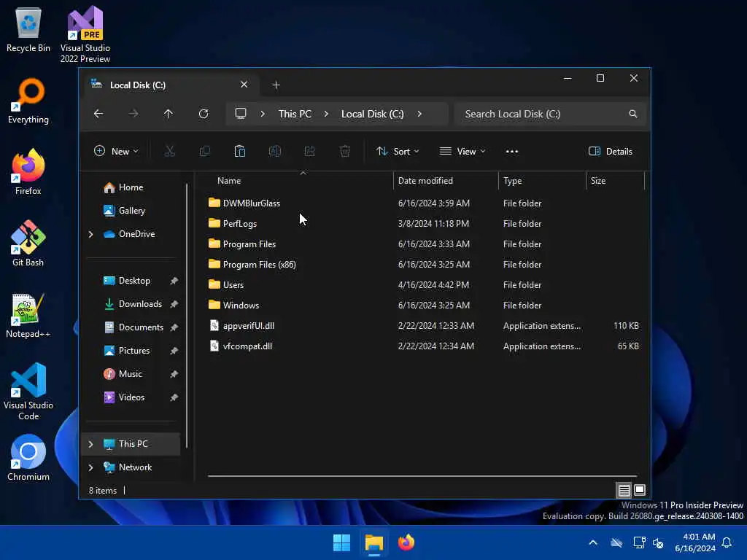This screenshot has width=747, height=560.
Task: Go to Home in navigation pane
Action: point(131,187)
